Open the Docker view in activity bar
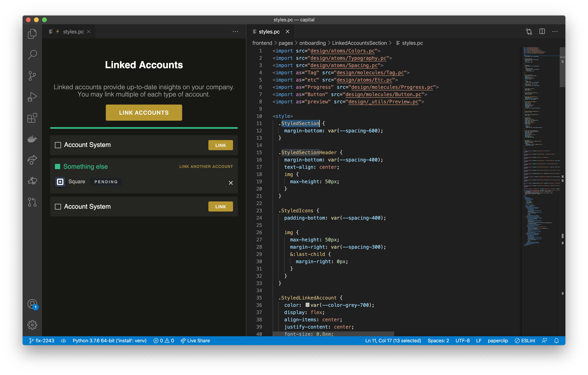 (x=32, y=139)
